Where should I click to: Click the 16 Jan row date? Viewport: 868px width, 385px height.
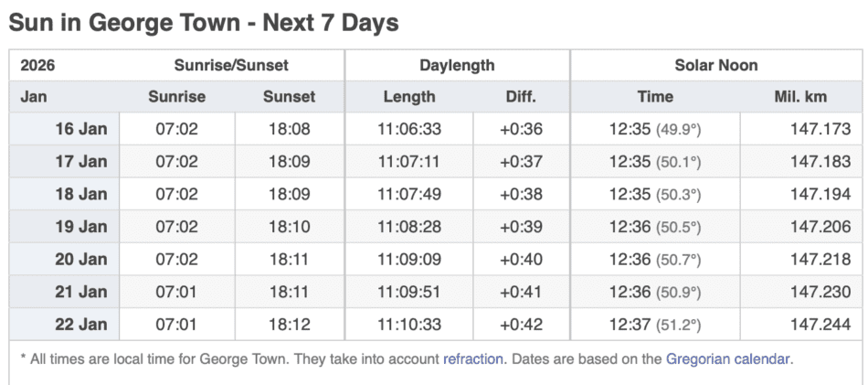point(80,129)
